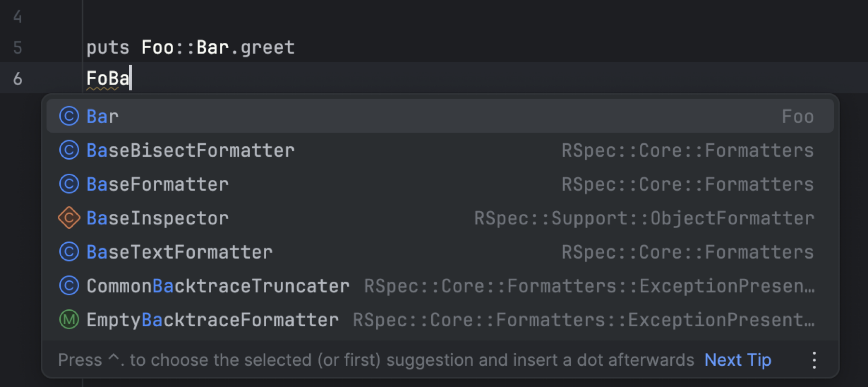This screenshot has width=868, height=387.
Task: Click the orange diamond icon beside BaseInspector
Action: 69,218
